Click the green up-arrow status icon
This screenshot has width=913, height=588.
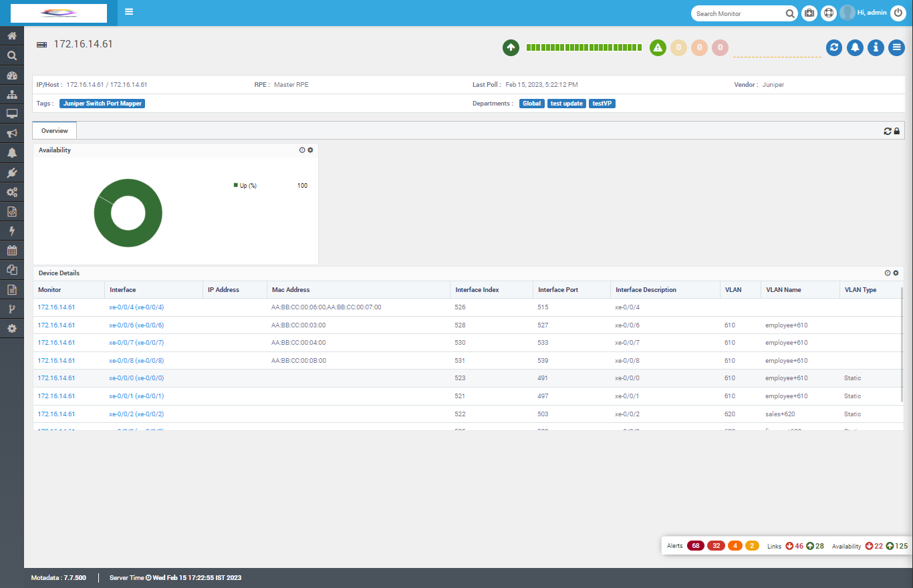click(x=511, y=47)
